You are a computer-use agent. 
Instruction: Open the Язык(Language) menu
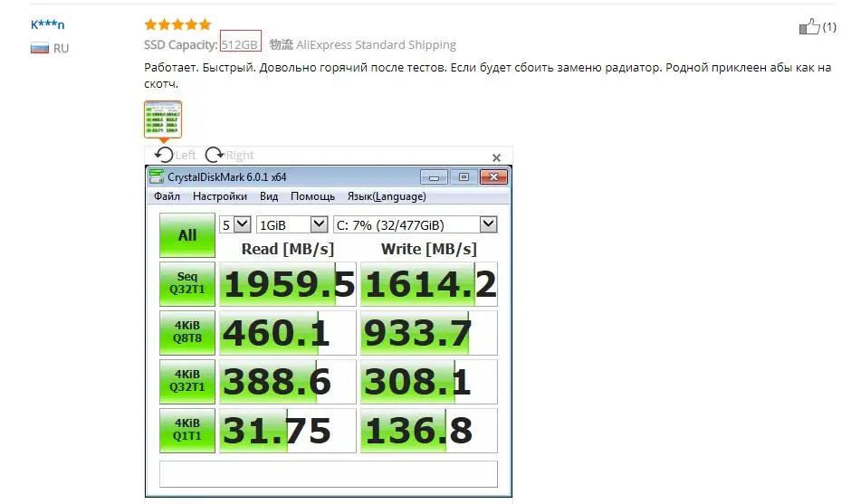point(387,196)
